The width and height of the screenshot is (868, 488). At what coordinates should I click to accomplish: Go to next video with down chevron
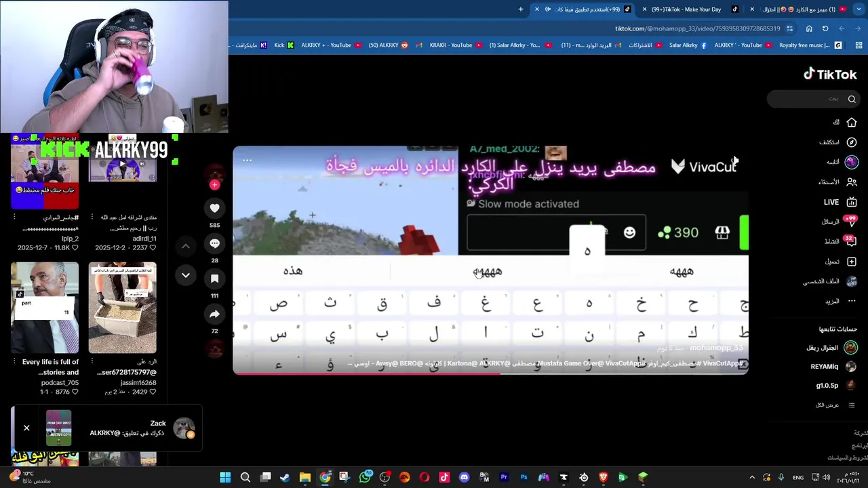point(185,275)
